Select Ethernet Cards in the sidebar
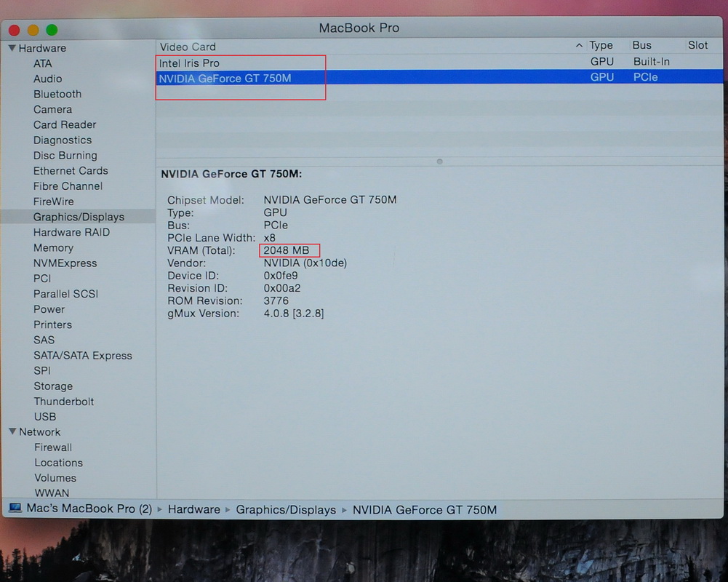 point(71,171)
